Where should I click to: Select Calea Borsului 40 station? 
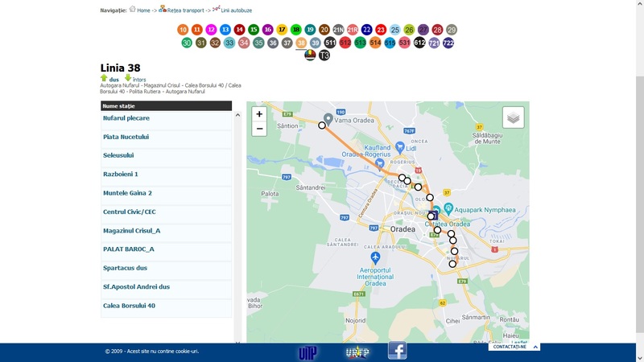coord(129,306)
